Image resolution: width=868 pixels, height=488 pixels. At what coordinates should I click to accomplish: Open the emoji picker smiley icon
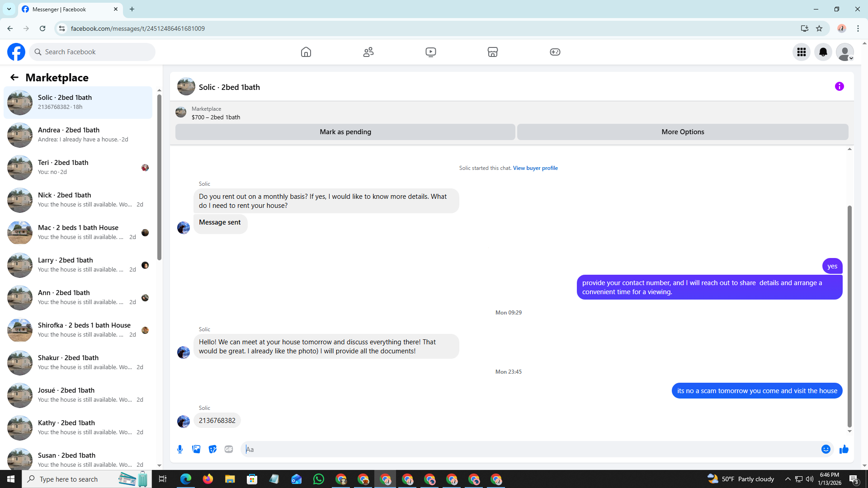click(826, 449)
